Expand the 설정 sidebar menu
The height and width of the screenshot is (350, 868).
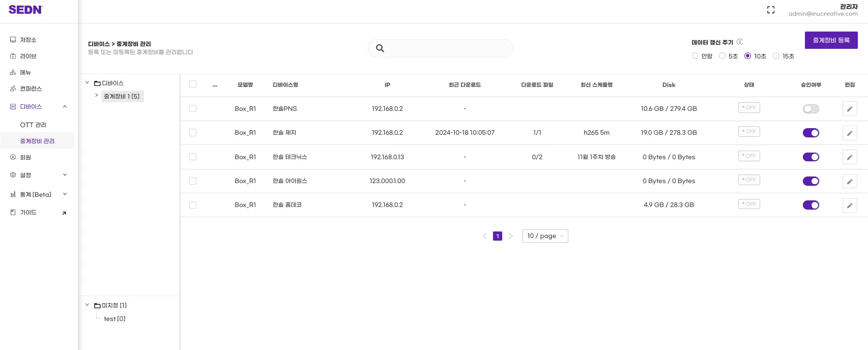(65, 175)
